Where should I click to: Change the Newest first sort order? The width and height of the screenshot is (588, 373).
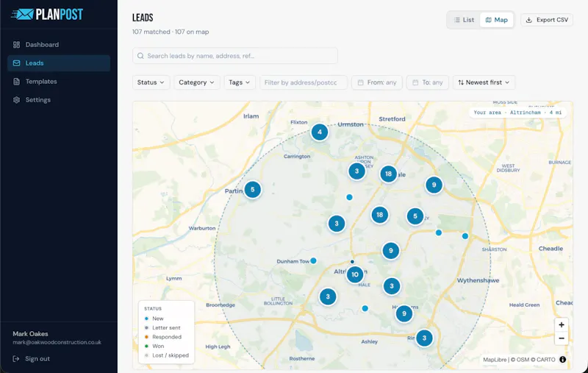tap(484, 82)
